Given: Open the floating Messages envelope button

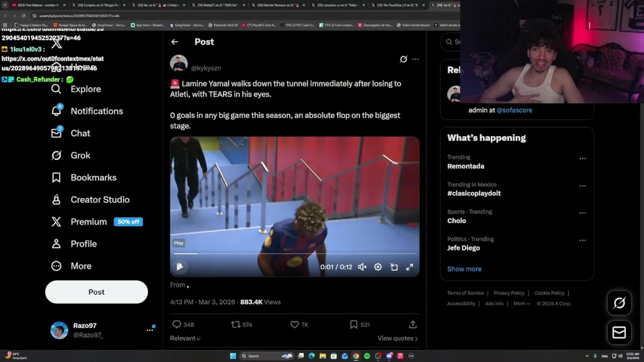Looking at the screenshot, I should coord(619,332).
